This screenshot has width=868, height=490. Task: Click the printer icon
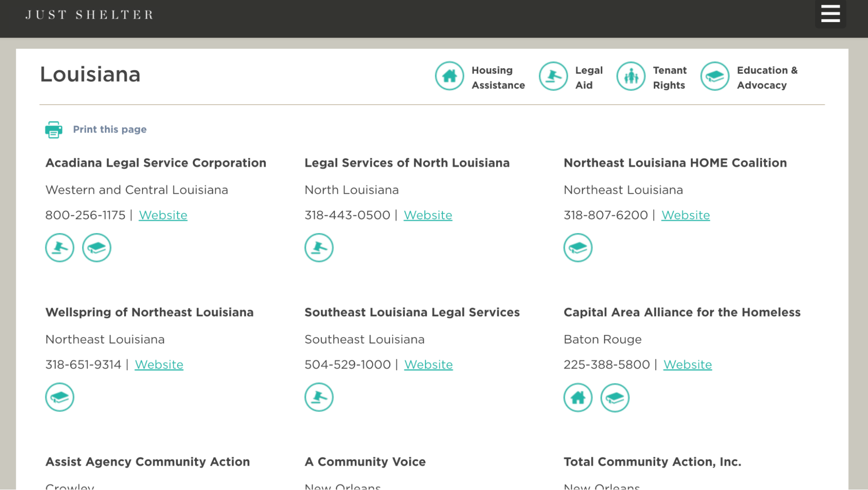[53, 129]
